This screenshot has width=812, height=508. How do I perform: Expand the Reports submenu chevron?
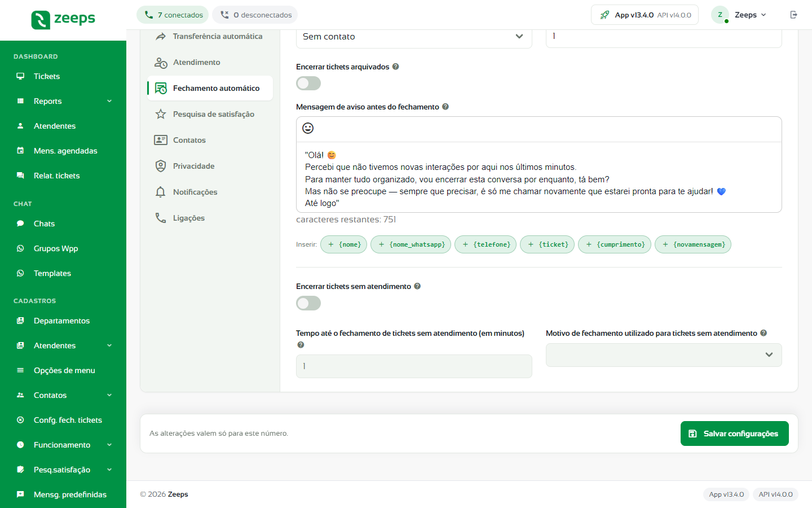tap(109, 101)
